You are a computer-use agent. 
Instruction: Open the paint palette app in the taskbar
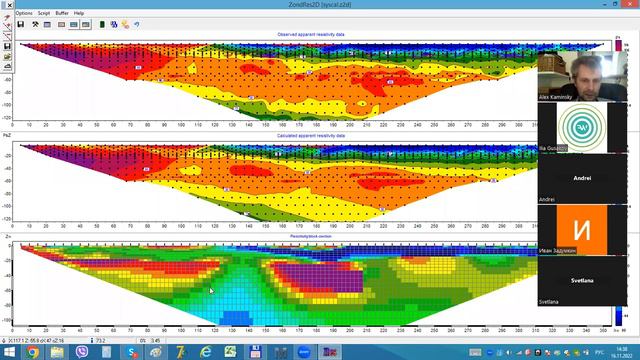click(x=156, y=352)
